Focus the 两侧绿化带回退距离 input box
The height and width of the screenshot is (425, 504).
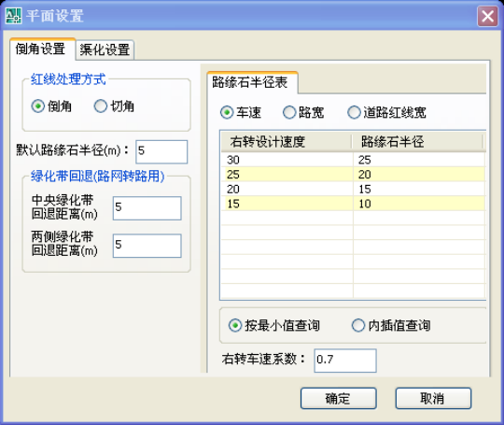coord(147,246)
